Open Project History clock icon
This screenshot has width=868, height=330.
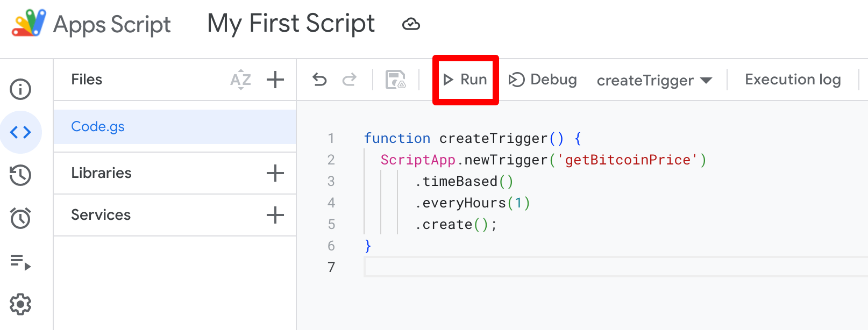point(20,175)
